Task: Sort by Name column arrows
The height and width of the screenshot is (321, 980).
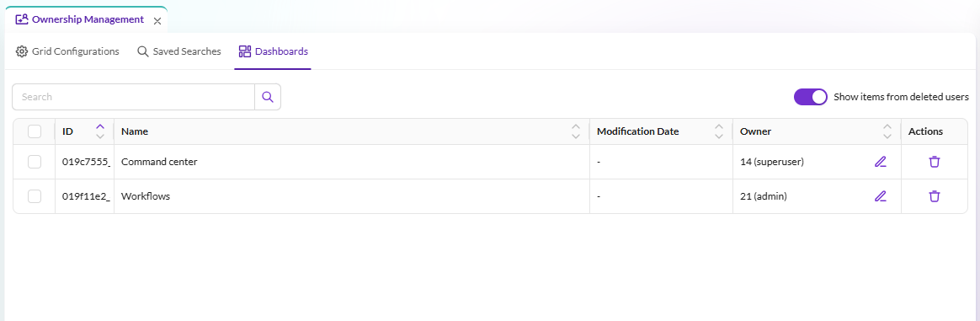Action: click(576, 131)
